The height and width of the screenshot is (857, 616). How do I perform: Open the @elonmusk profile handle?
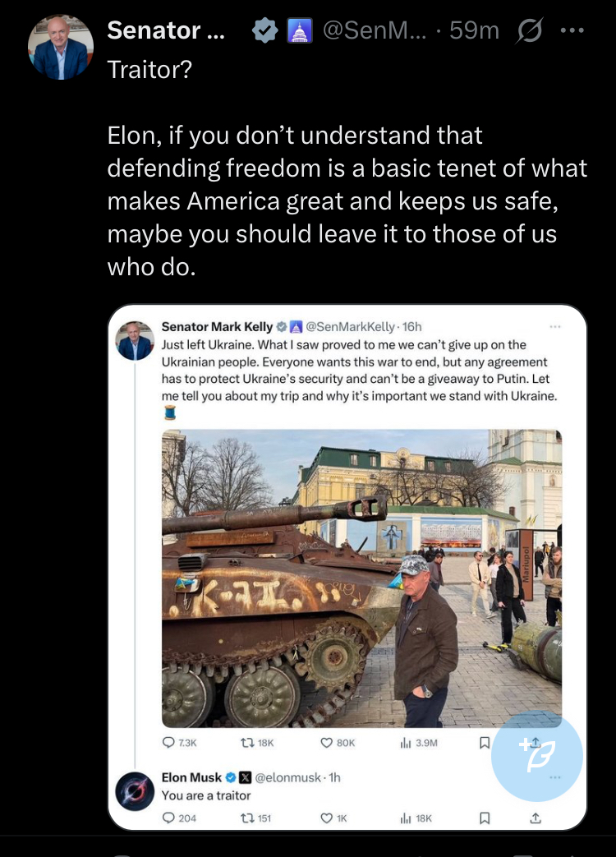[287, 777]
